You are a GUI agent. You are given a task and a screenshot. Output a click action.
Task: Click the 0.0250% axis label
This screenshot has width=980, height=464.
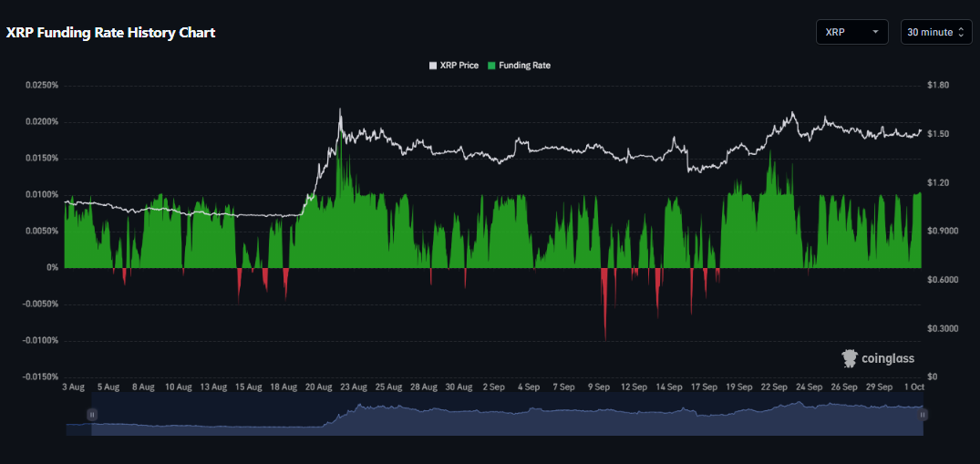click(42, 86)
